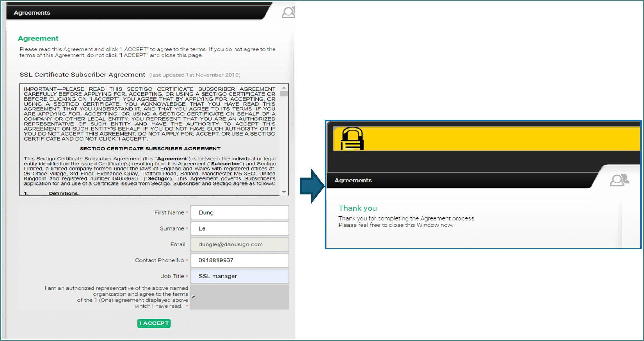Click the Email field with dungle@daousign.com
Viewport: 644px width, 341px height.
(x=239, y=244)
